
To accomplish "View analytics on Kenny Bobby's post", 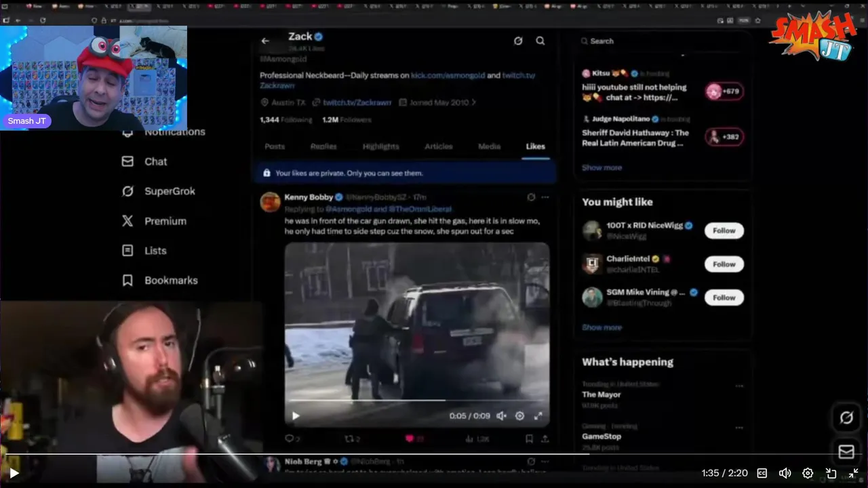I will (477, 439).
